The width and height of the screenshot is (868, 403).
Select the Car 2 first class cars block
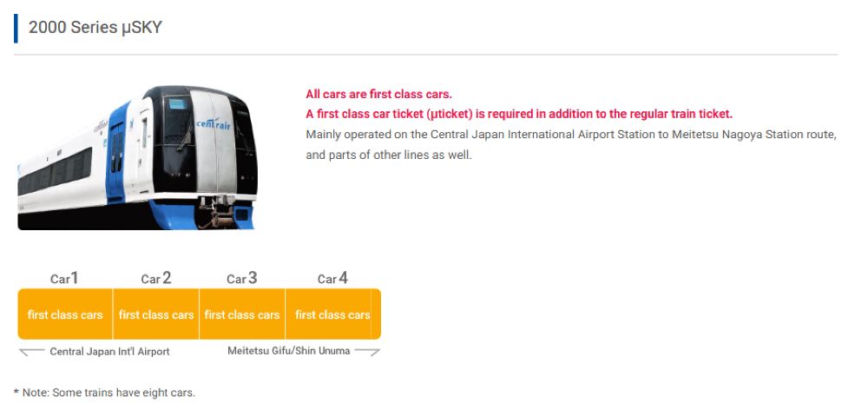click(156, 314)
